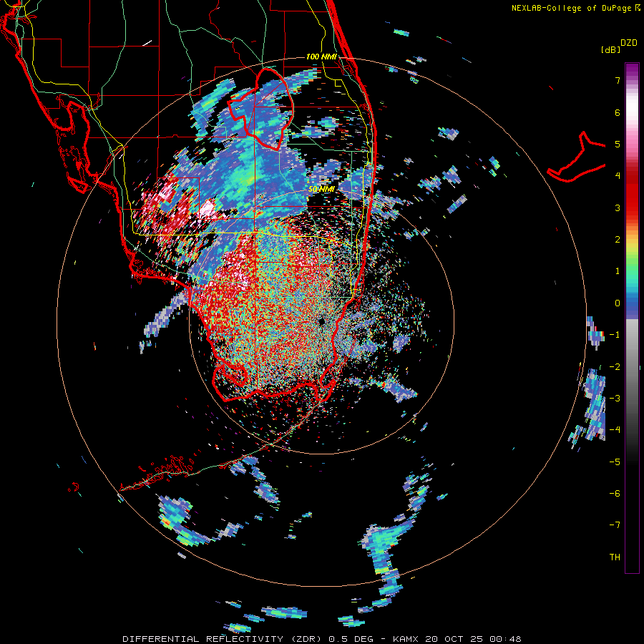Image resolution: width=644 pixels, height=644 pixels.
Task: Click the scale value 5
Action: tap(618, 144)
